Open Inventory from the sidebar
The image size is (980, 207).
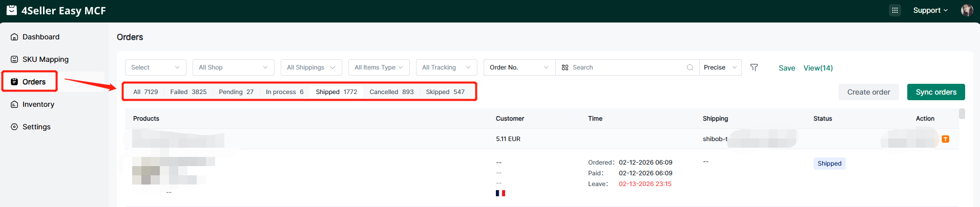pos(38,104)
